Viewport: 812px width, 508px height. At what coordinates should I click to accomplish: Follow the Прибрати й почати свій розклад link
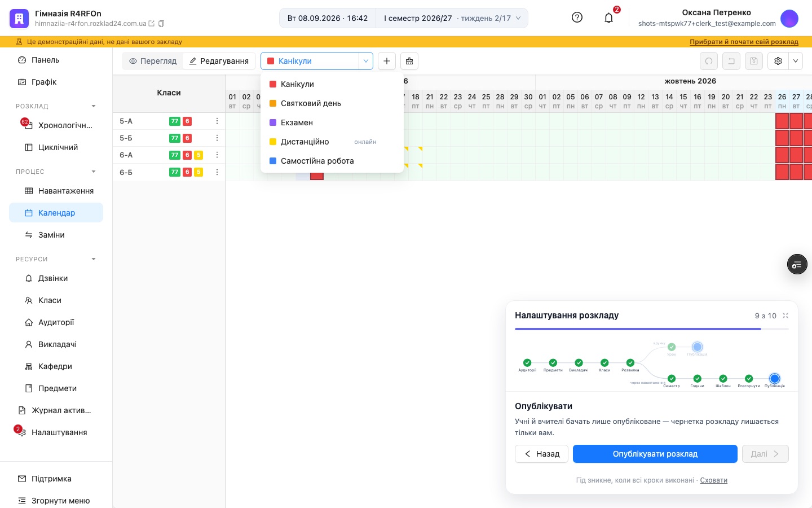744,42
